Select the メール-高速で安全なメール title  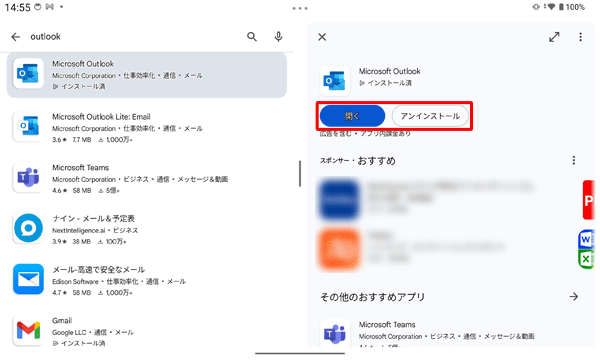[x=98, y=270]
